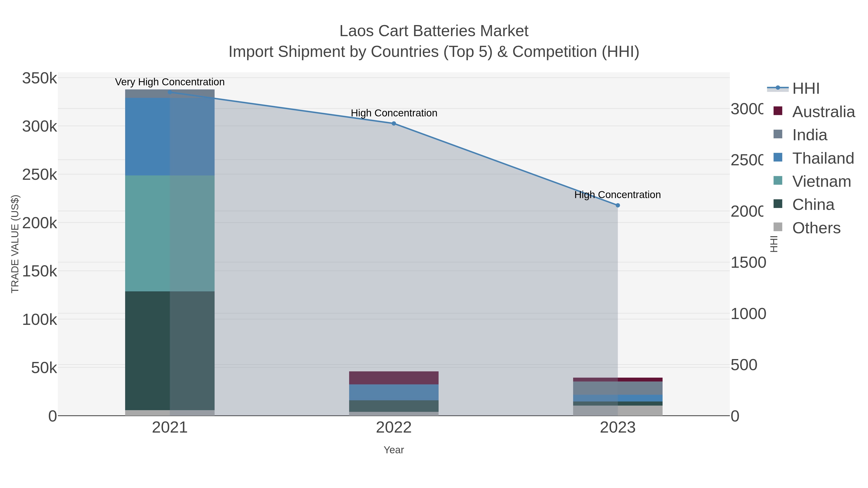Screen dimensions: 868x488
Task: Click the rotated 'HHI' right axis title
Action: 774,244
